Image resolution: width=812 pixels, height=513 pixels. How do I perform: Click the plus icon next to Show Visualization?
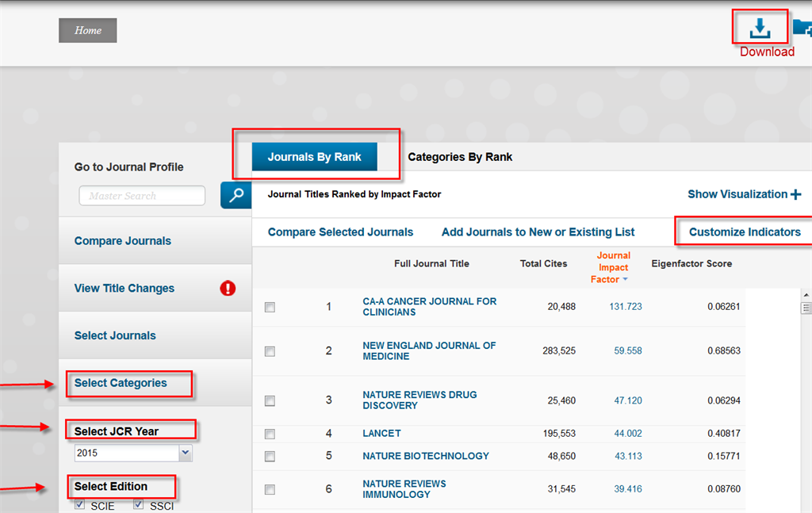coord(795,194)
